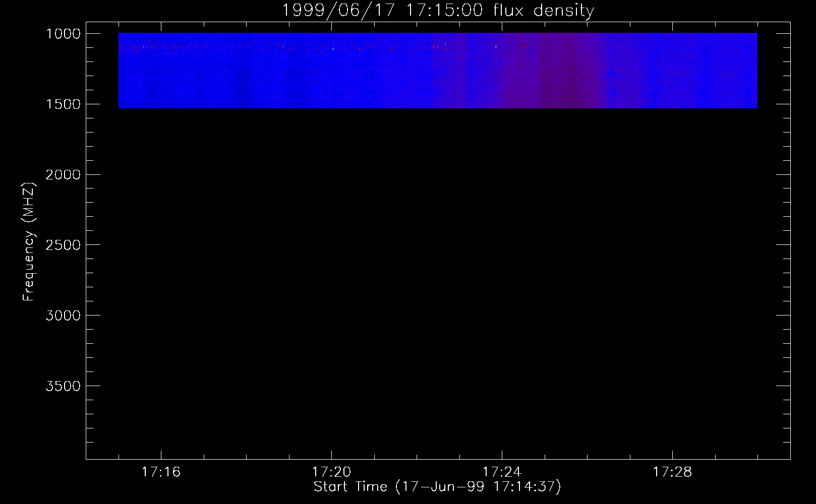
Task: Select the 2500 frequency axis label
Action: 63,245
